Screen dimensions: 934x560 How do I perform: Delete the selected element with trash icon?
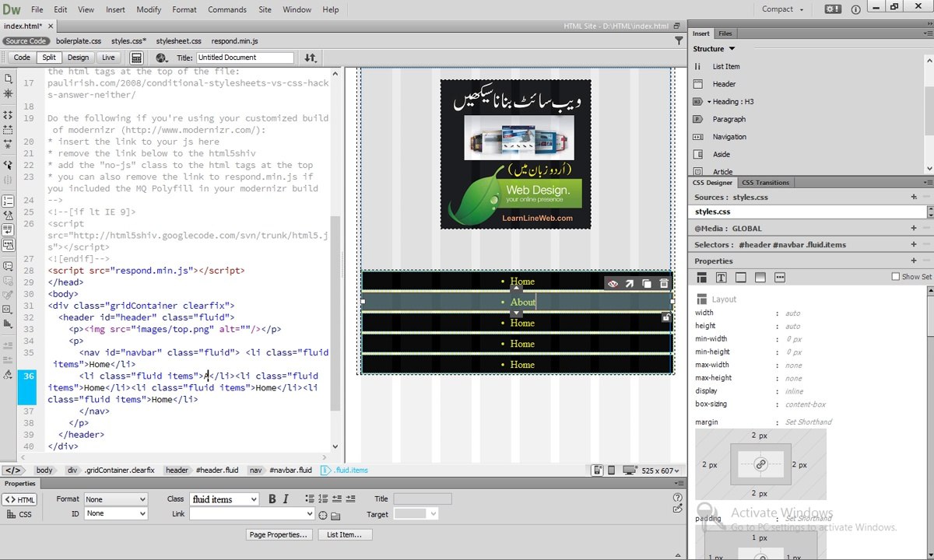[664, 284]
